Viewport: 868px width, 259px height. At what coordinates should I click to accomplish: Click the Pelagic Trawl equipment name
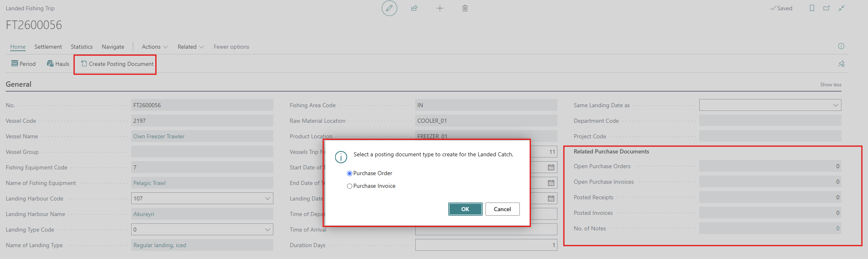[150, 183]
